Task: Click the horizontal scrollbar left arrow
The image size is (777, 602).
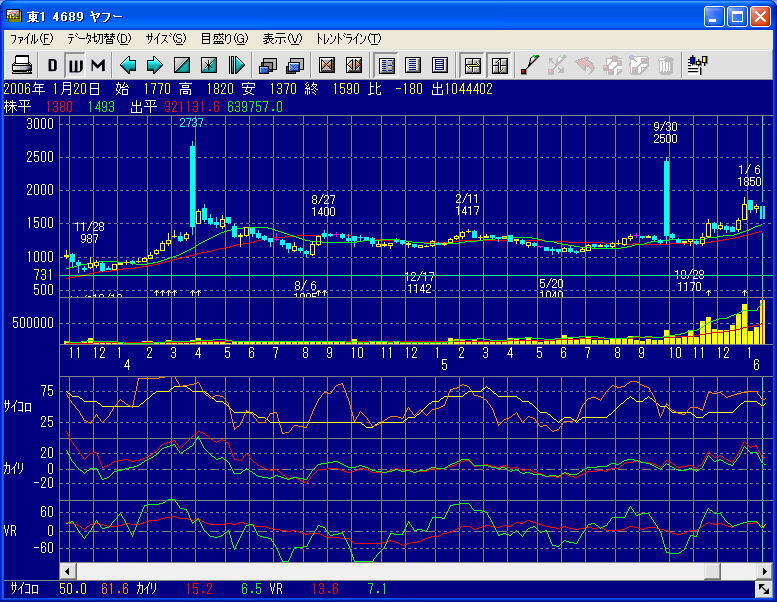Action: 68,571
